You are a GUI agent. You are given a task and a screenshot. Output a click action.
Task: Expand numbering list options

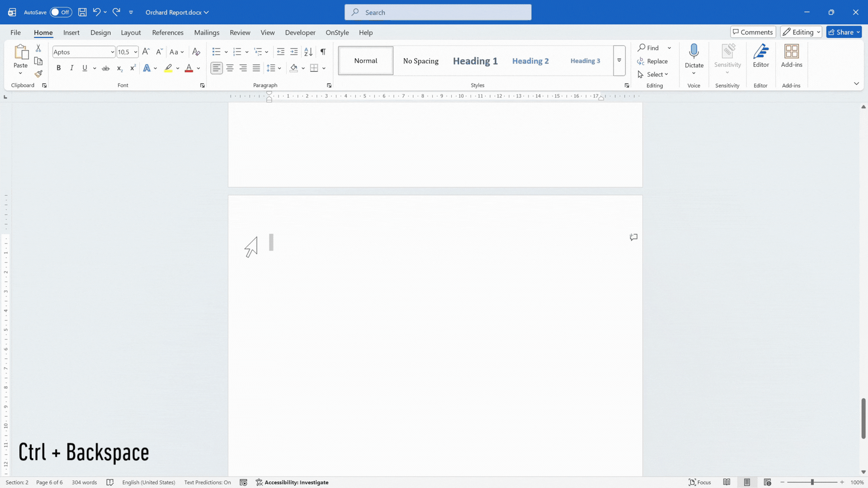247,52
